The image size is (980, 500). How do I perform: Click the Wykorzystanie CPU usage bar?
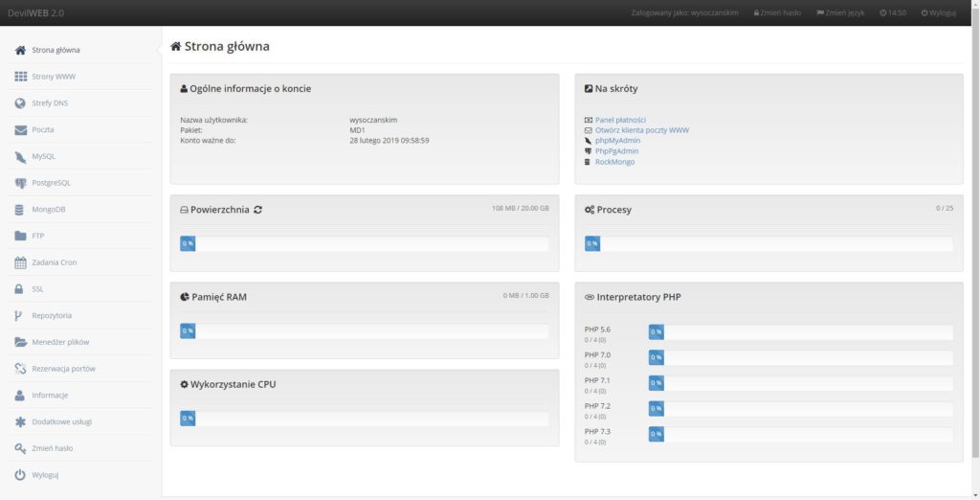point(365,419)
